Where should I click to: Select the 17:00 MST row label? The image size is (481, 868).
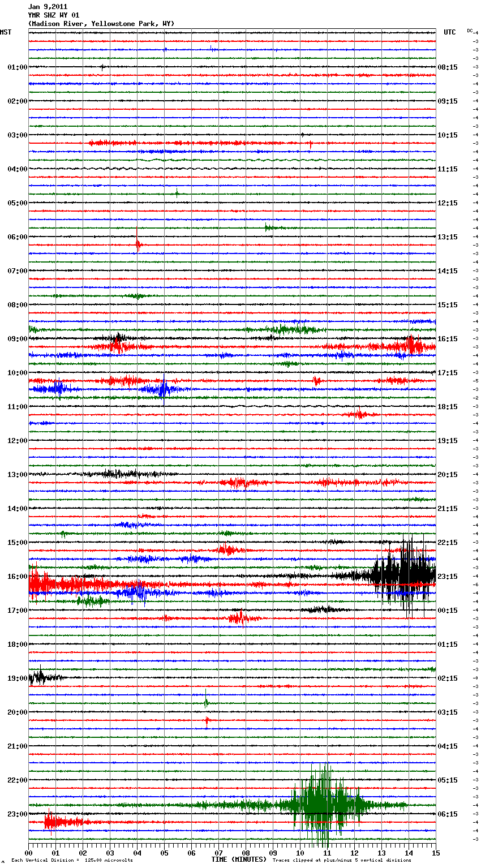18,611
